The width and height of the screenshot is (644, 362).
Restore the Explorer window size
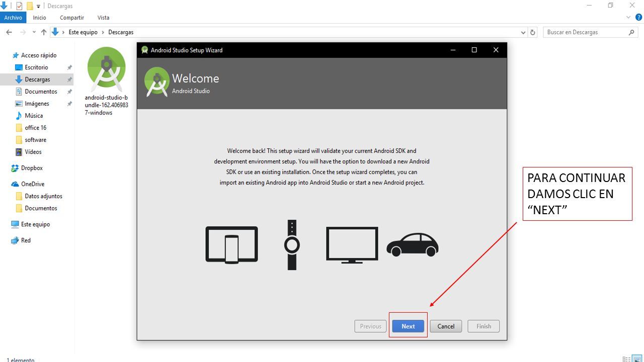[x=610, y=6]
